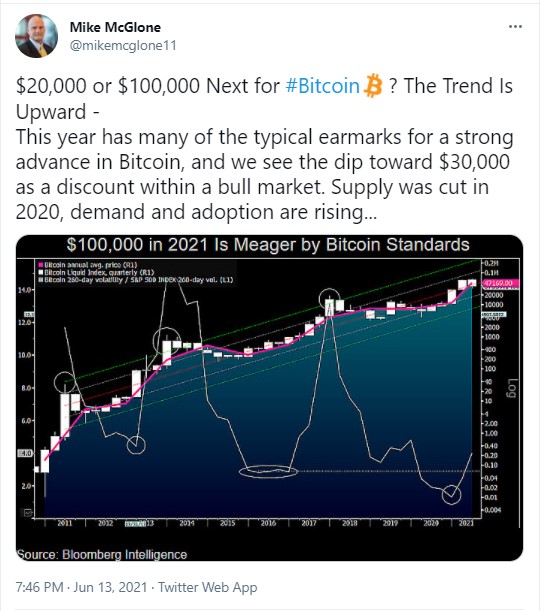
Task: Click the Mike McGlone display name
Action: [x=115, y=27]
